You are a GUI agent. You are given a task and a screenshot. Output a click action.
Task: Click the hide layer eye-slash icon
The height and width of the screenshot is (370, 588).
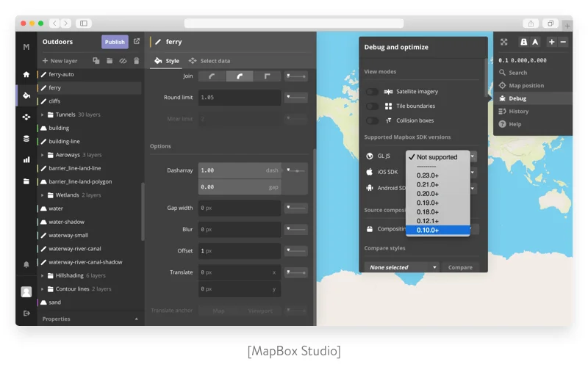123,61
